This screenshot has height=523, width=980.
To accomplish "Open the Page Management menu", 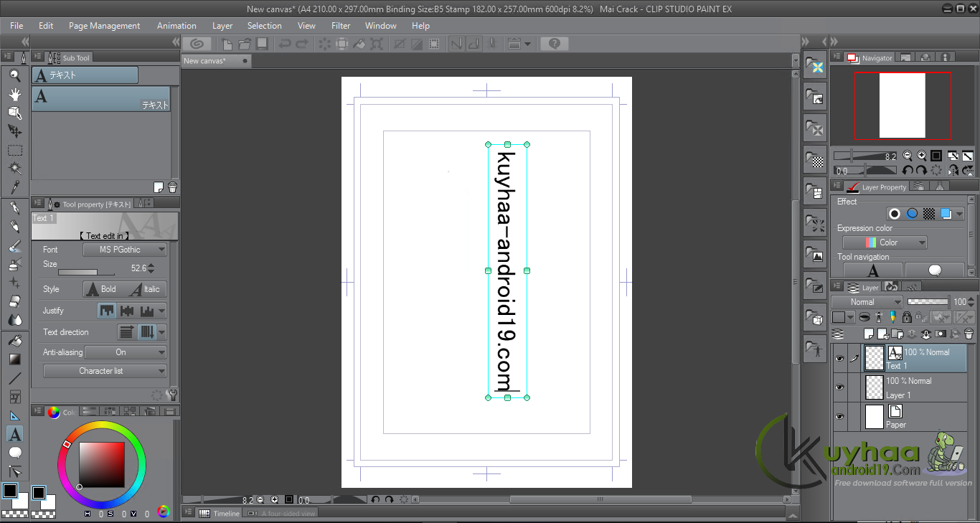I will [x=105, y=26].
